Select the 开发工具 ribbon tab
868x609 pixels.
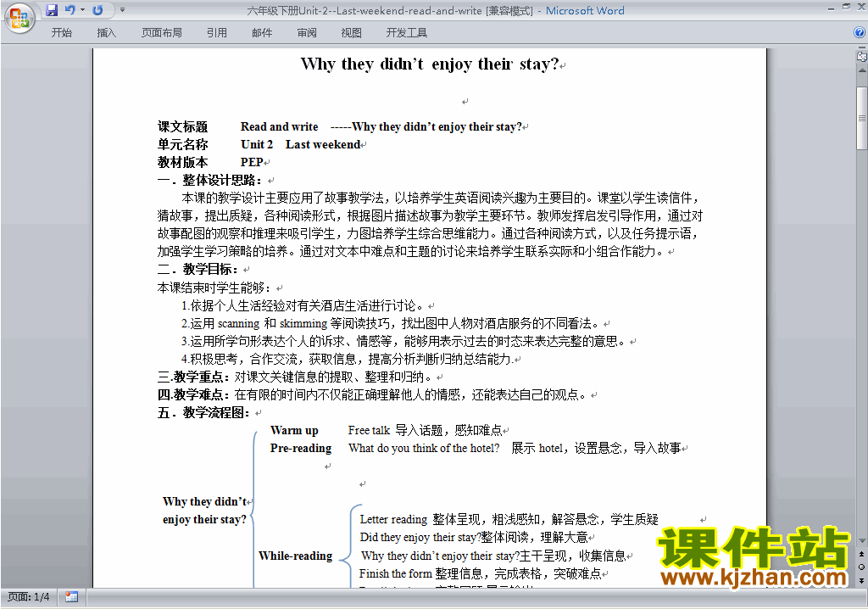tap(407, 33)
